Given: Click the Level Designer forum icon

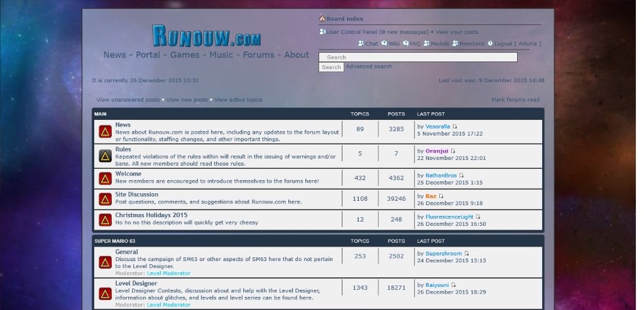Looking at the screenshot, I should click(x=105, y=294).
